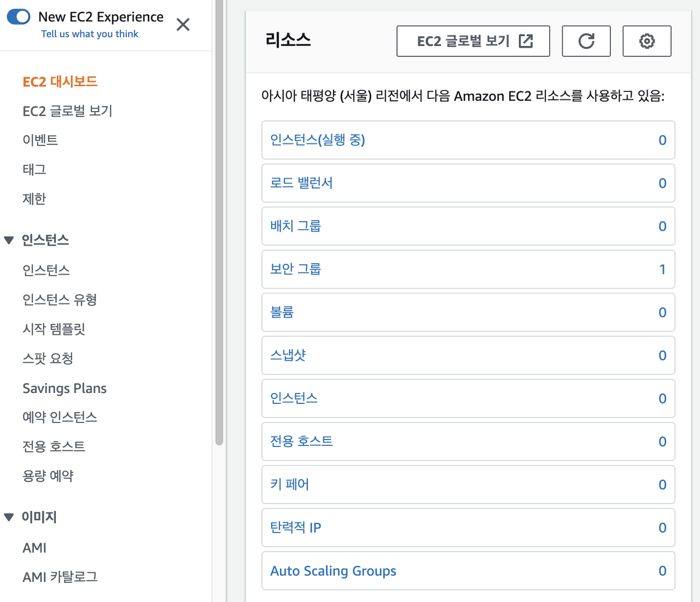Open 볼륨 resource link
The image size is (700, 602).
coord(282,312)
